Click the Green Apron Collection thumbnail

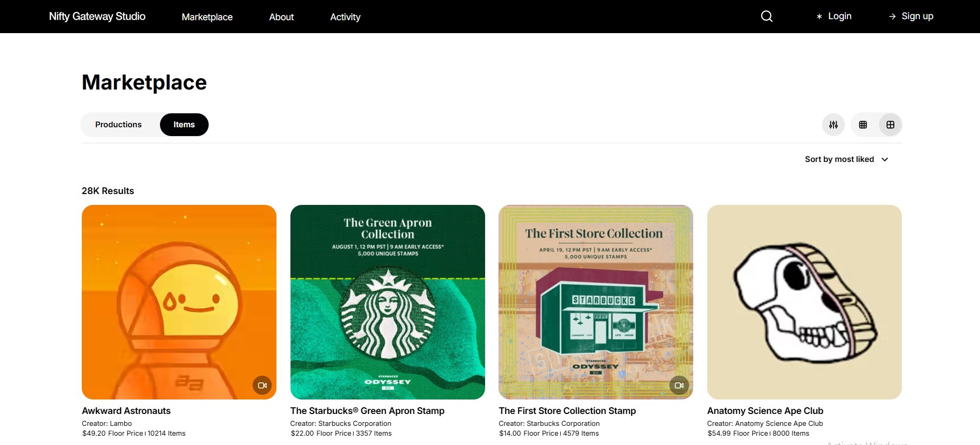click(388, 302)
